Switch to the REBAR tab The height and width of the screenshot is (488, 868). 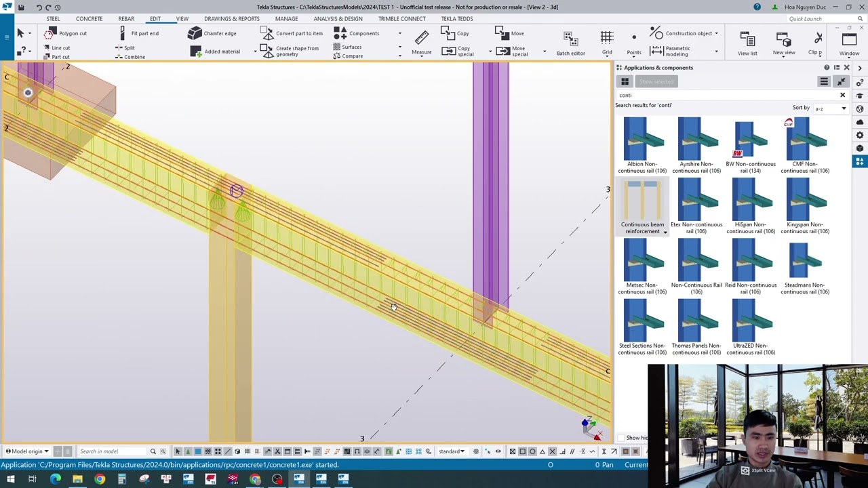(126, 19)
